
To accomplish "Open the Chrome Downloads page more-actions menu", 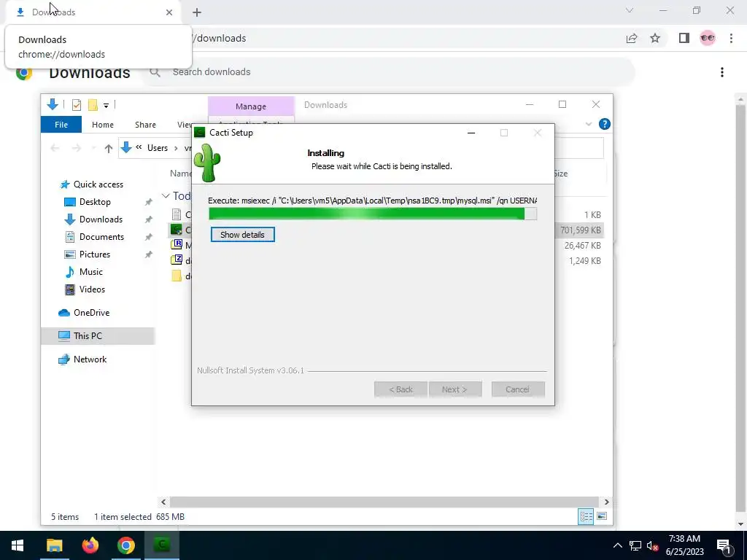I will pyautogui.click(x=721, y=72).
